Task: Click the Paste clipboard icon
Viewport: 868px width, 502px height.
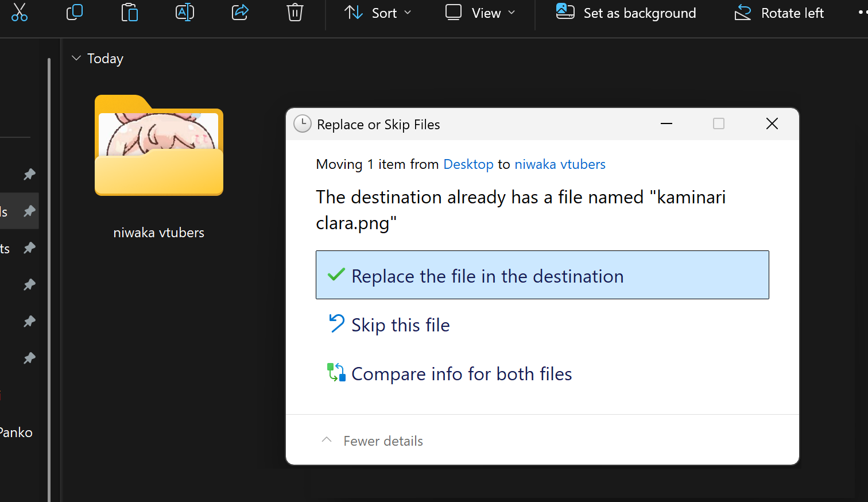Action: click(130, 12)
